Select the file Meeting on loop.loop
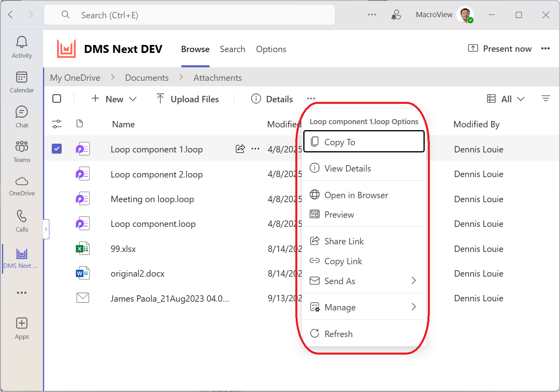The image size is (560, 392). pyautogui.click(x=152, y=199)
